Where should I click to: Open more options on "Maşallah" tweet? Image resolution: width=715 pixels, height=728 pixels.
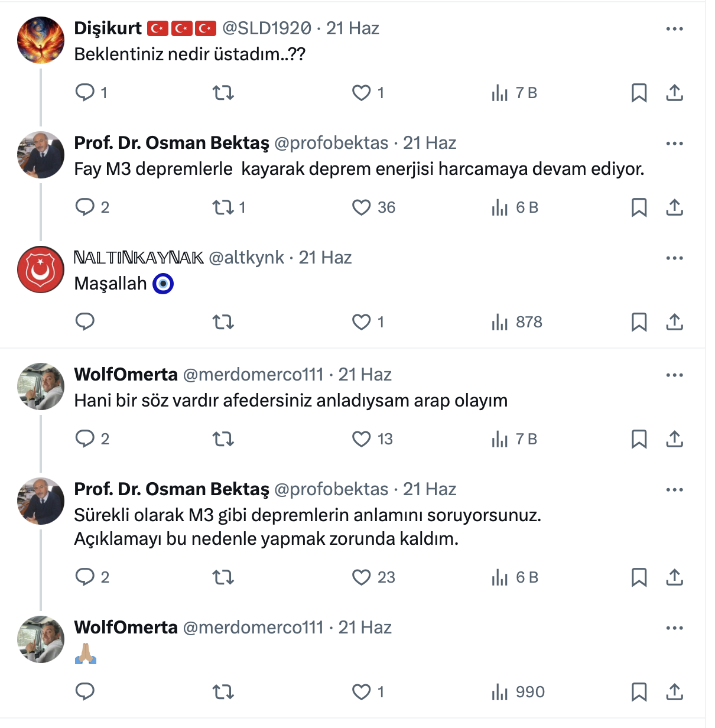point(674,258)
